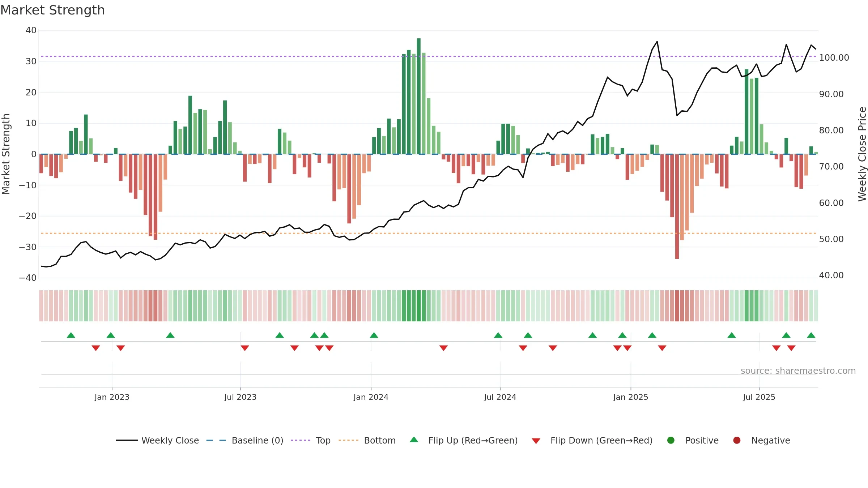Click the black Weekly Close line sample in legend
The width and height of the screenshot is (868, 488).
(x=127, y=440)
